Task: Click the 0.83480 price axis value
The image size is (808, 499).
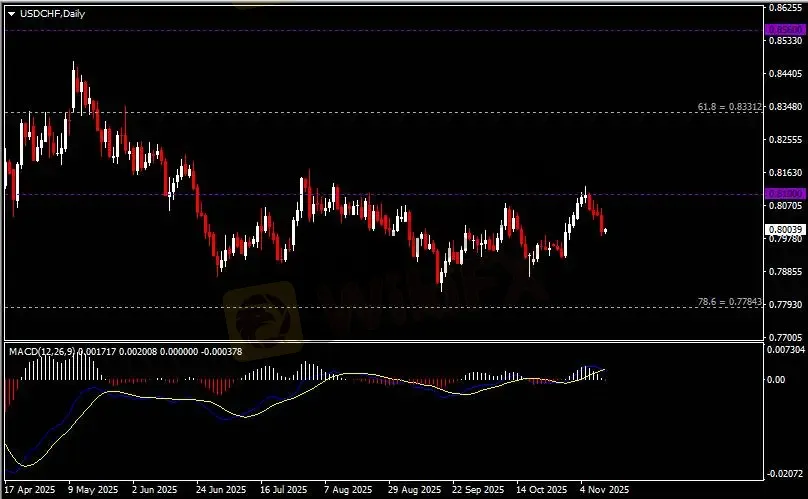Action: click(785, 107)
